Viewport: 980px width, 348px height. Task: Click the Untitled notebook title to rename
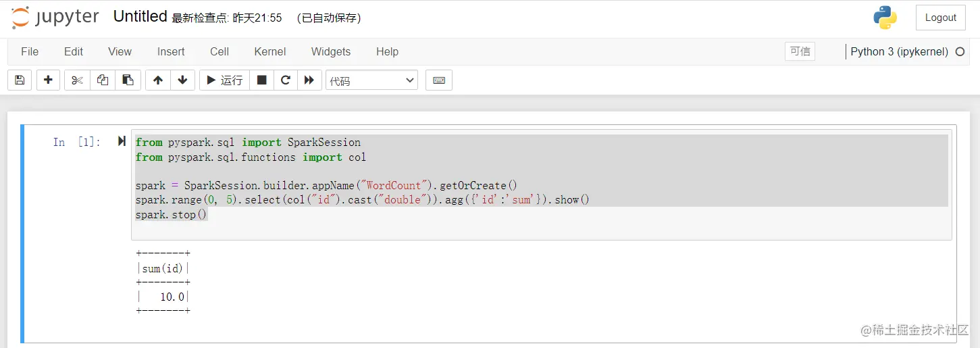140,17
